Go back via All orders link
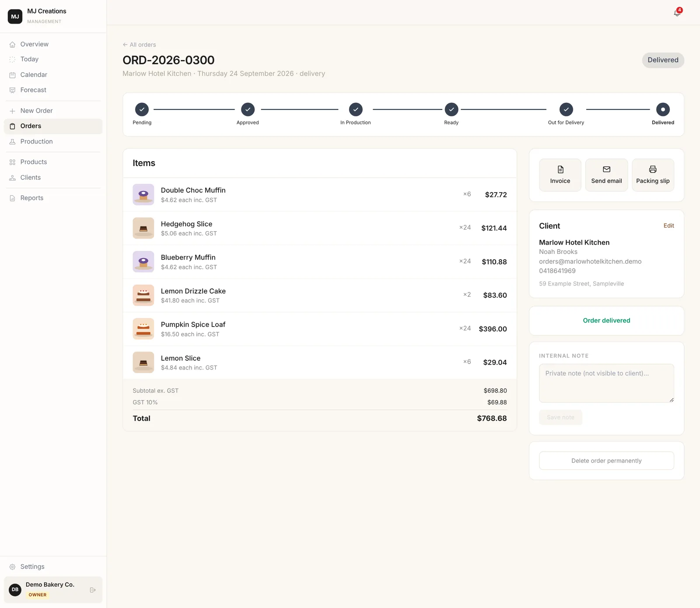This screenshot has width=700, height=608. (x=139, y=45)
